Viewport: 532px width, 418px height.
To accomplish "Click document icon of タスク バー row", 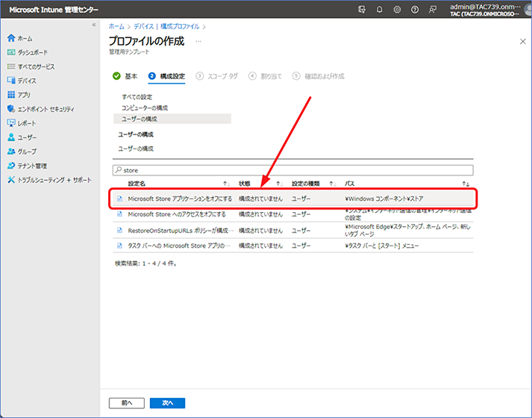I will [x=119, y=246].
